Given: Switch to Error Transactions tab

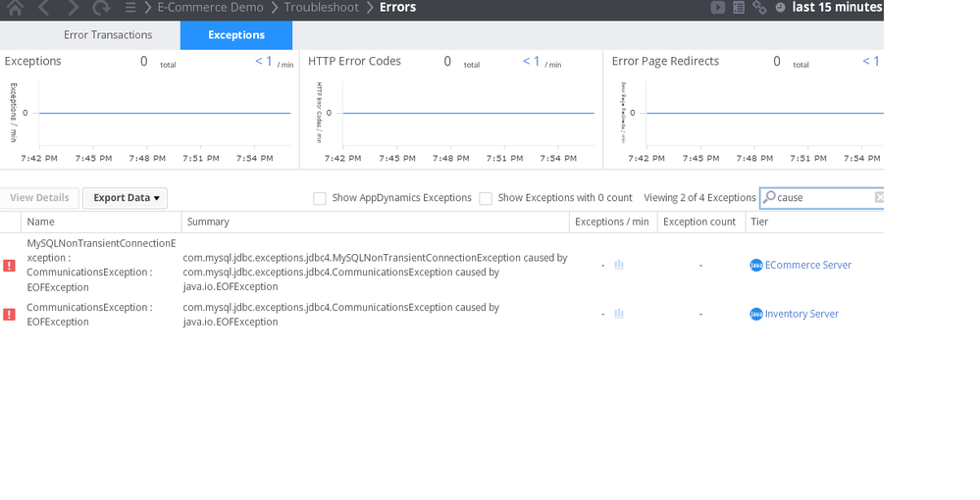Looking at the screenshot, I should click(108, 35).
